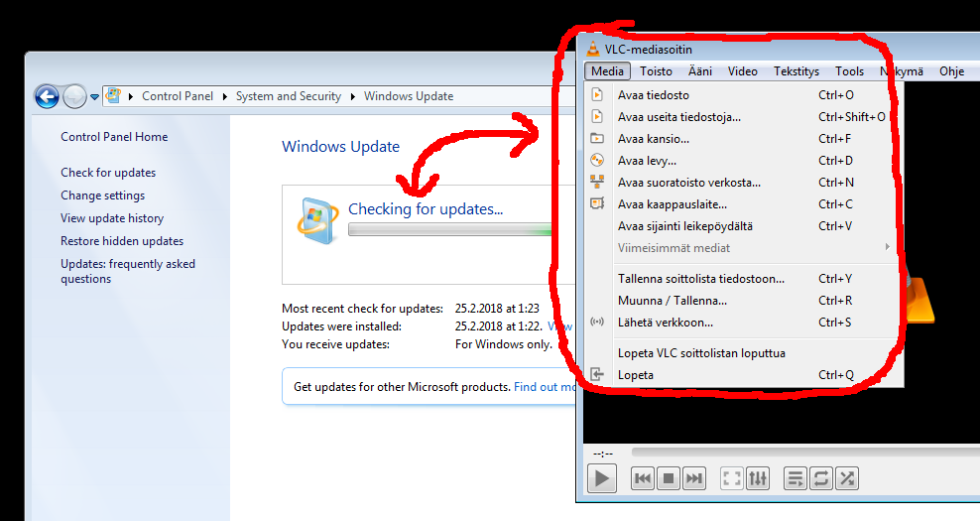Open recent pages dropdown next to forward arrow
This screenshot has width=980, height=521.
point(94,97)
